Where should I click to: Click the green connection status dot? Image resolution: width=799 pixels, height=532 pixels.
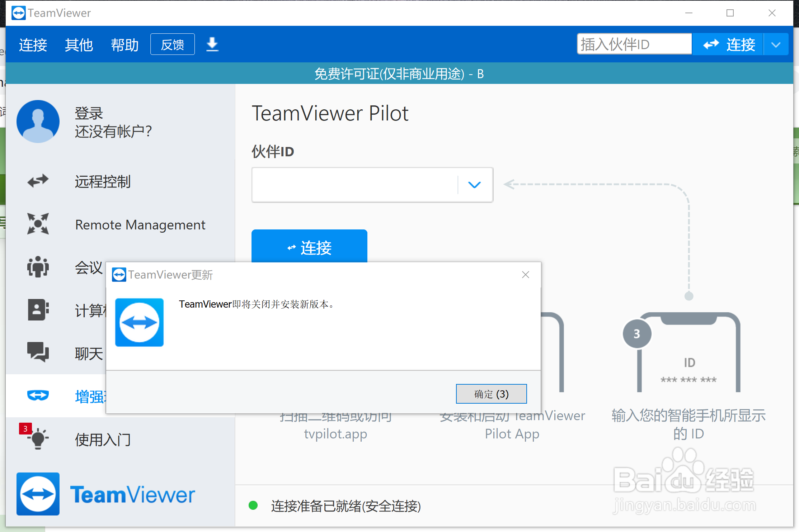pyautogui.click(x=253, y=505)
